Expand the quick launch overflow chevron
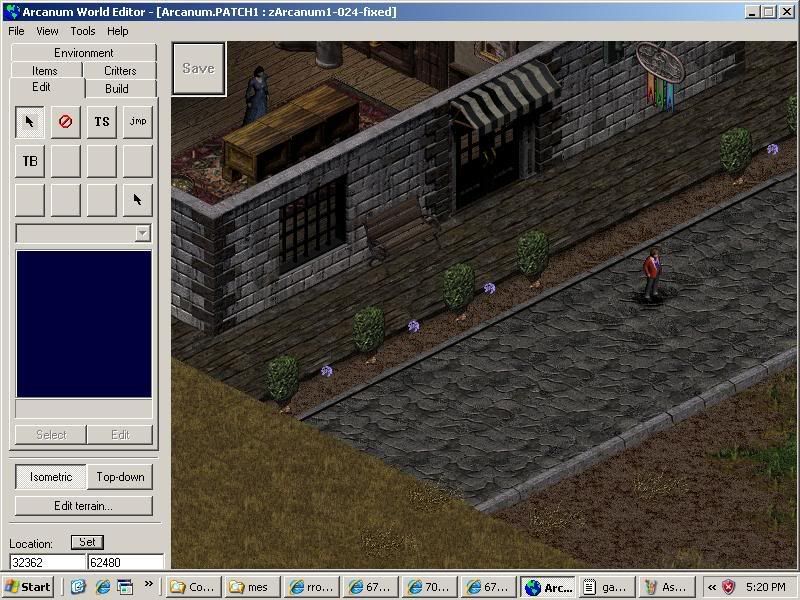Viewport: 800px width, 600px height. 148,584
